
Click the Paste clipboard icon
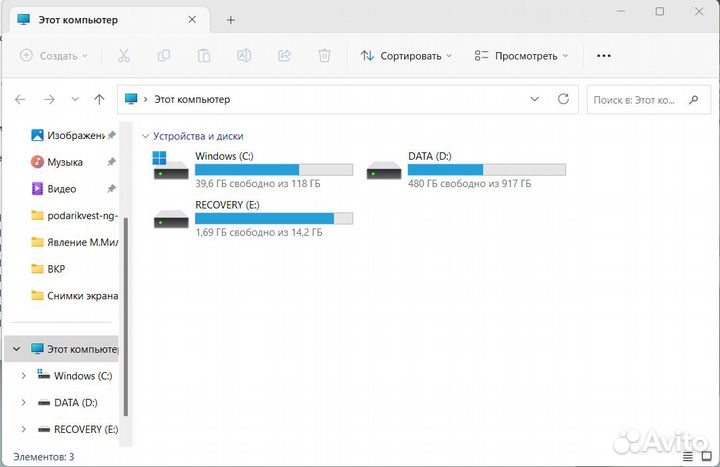pyautogui.click(x=204, y=56)
